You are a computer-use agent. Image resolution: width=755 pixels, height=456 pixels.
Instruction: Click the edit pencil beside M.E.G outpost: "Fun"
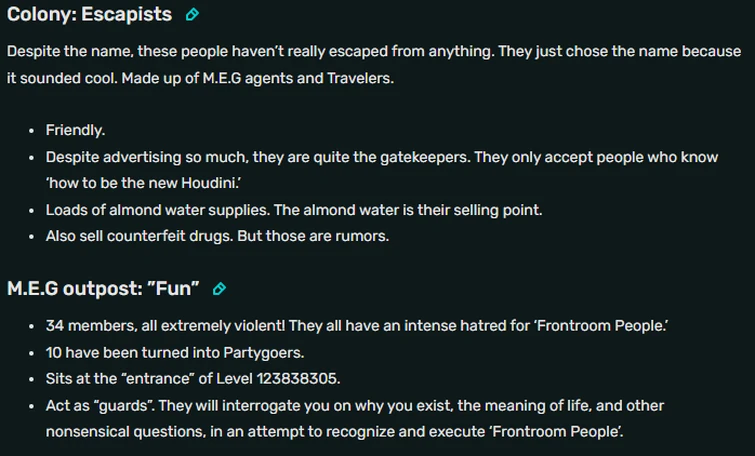click(x=219, y=289)
